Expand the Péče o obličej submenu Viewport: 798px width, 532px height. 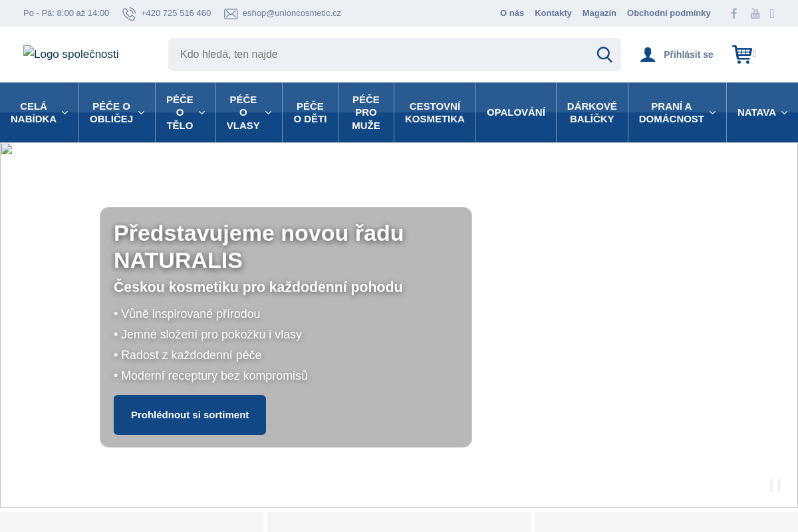click(x=141, y=113)
